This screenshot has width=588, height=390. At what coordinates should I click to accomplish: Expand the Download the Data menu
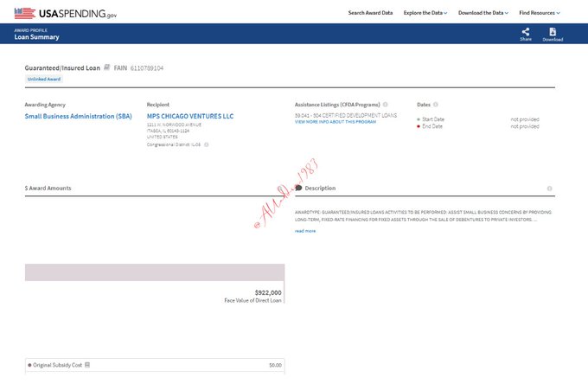point(483,13)
